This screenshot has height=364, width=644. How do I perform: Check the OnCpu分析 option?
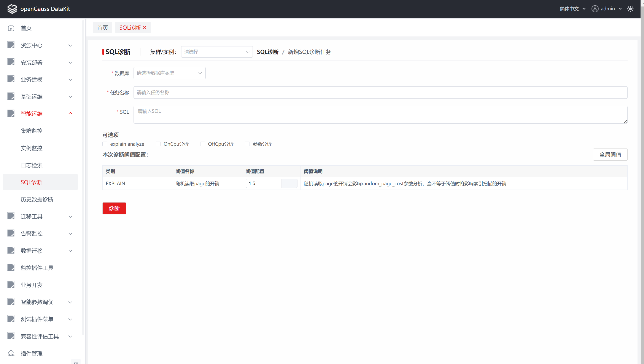coord(158,144)
